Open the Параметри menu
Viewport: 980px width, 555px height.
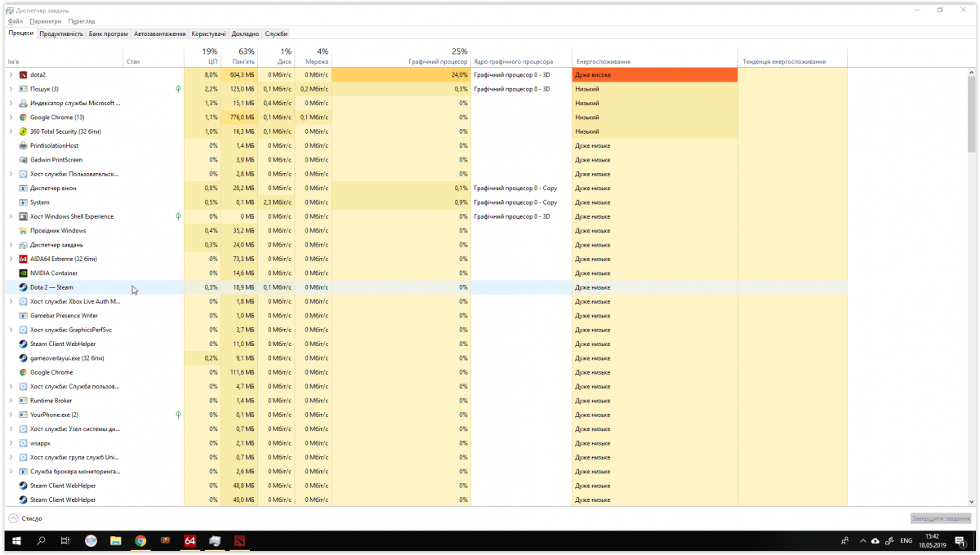tap(46, 21)
